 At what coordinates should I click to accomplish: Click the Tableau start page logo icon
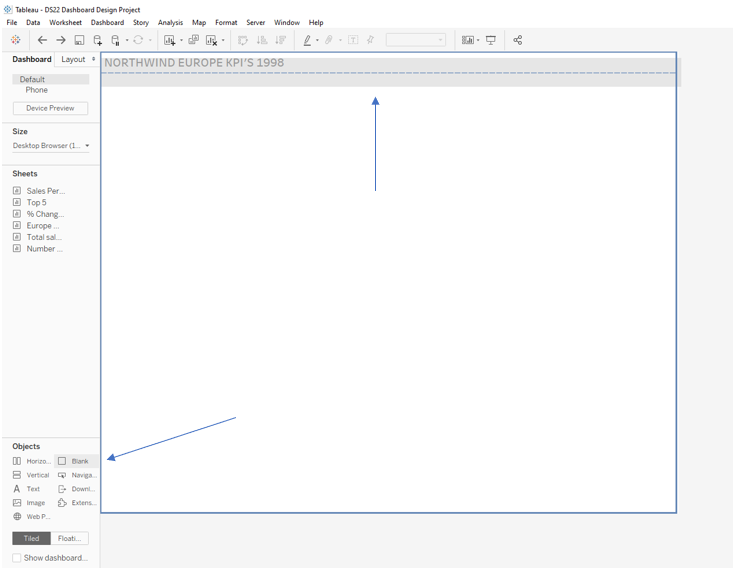click(15, 40)
